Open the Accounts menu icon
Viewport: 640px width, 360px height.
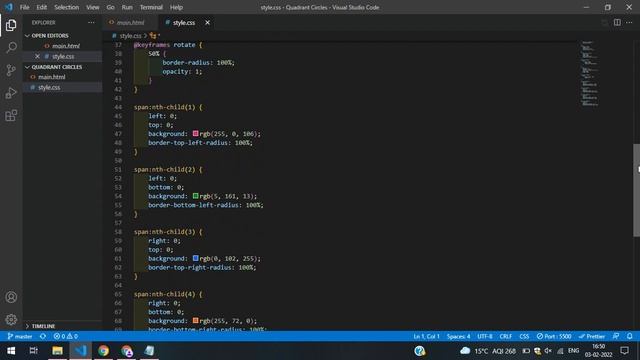click(x=11, y=297)
